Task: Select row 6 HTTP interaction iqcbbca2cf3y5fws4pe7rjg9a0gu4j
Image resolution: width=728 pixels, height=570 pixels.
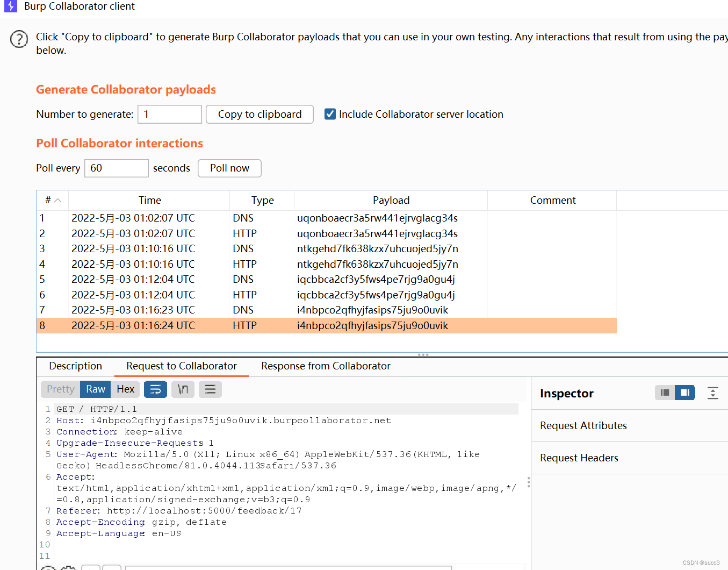Action: click(x=327, y=295)
